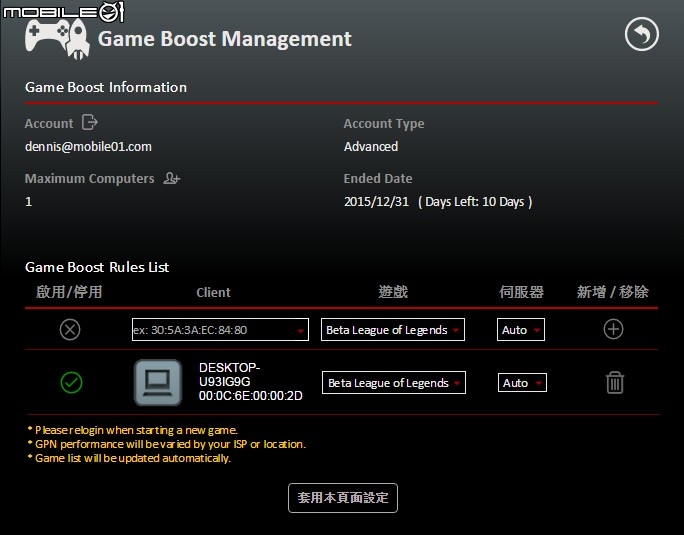This screenshot has width=684, height=535.
Task: Click the DESKTOP-U93IG9G client name
Action: coord(229,374)
